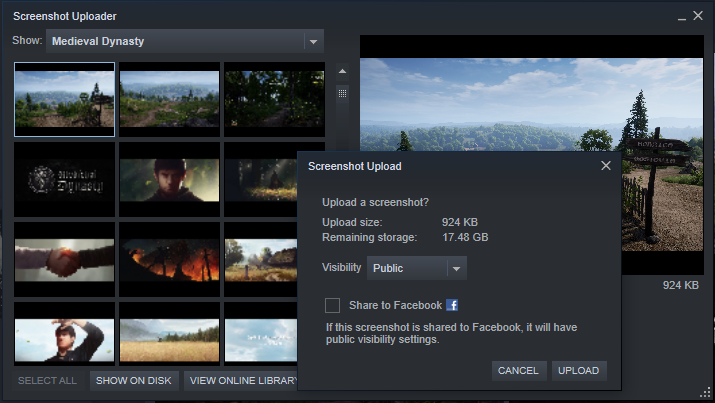Select the handshake thumbnail
Screen dimensions: 715x403
(64, 259)
